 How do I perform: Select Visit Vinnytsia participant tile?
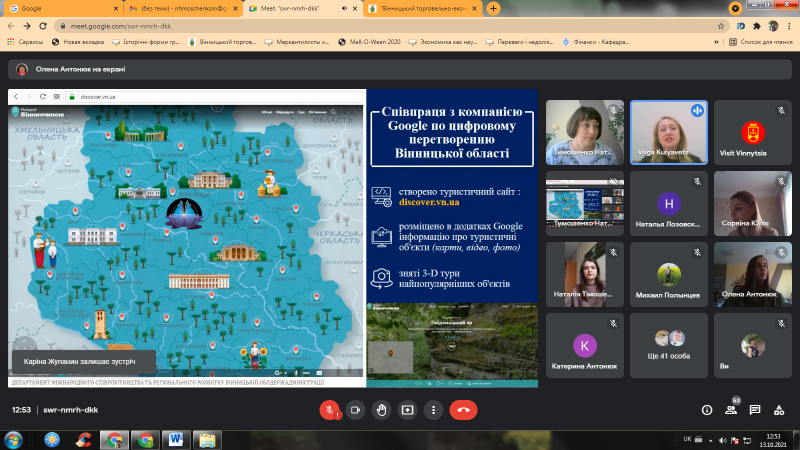(x=753, y=132)
